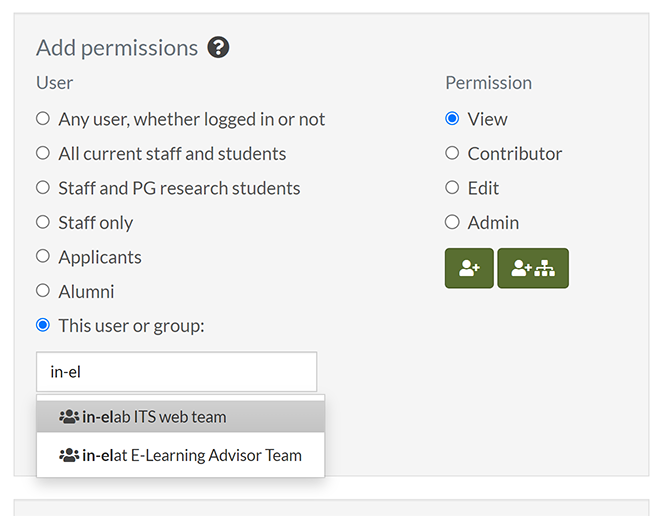The image size is (663, 516).
Task: Open the Add permissions help icon
Action: coord(218,47)
